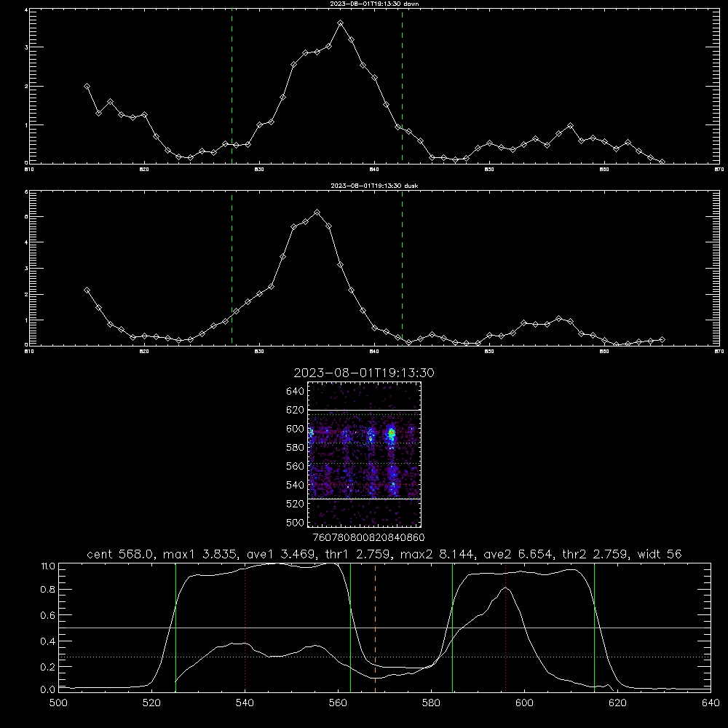Select the green vertical line near 615 in bottom plot
728x728 pixels.
594,628
